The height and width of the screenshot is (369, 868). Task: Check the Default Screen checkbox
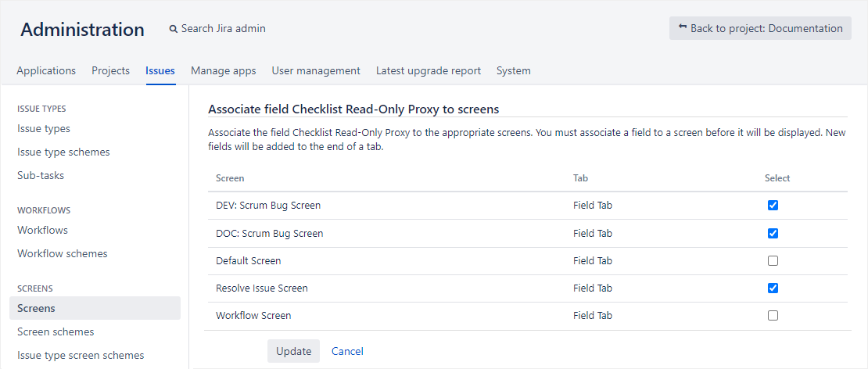tap(773, 260)
